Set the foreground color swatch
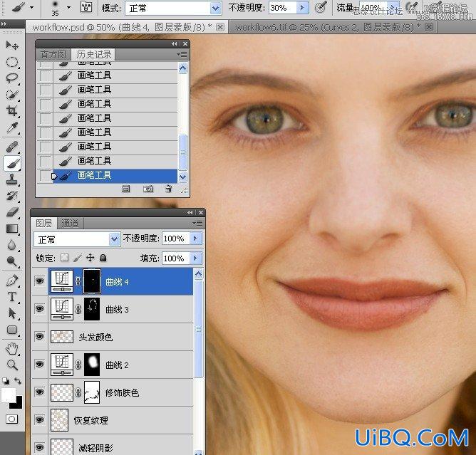The width and height of the screenshot is (476, 455). pyautogui.click(x=9, y=394)
